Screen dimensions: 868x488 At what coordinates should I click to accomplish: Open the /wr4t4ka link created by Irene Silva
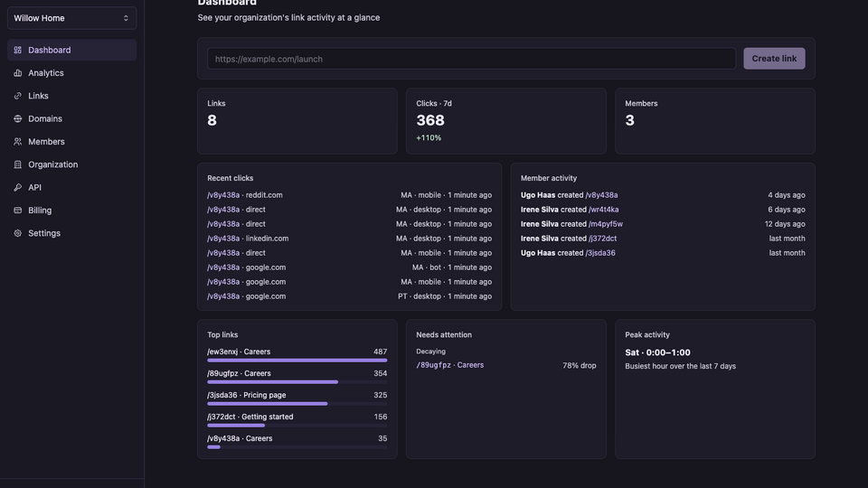603,210
